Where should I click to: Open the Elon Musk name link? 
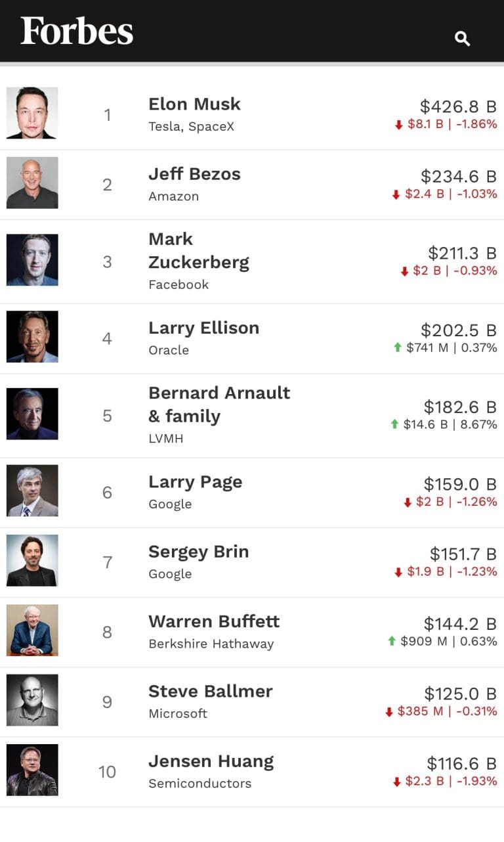(194, 104)
